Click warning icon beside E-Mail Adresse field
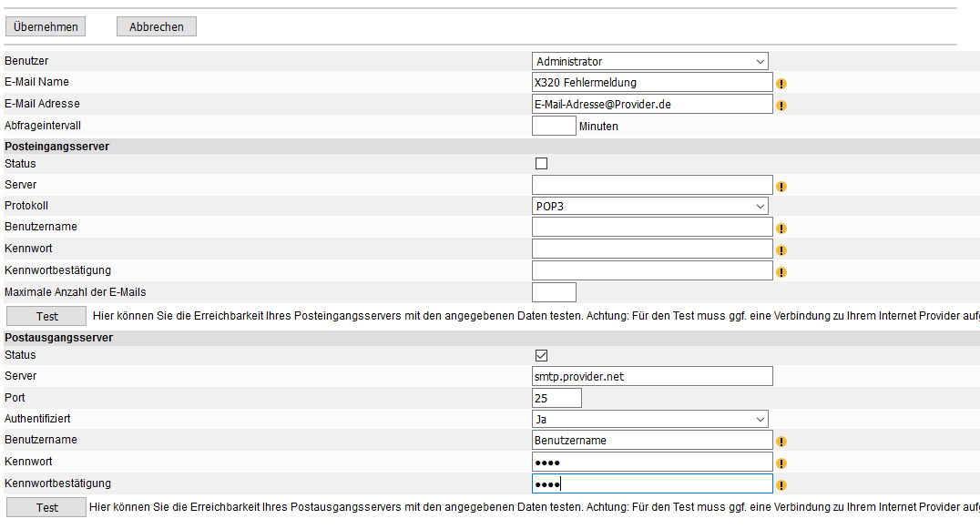This screenshot has width=980, height=529. 781,106
